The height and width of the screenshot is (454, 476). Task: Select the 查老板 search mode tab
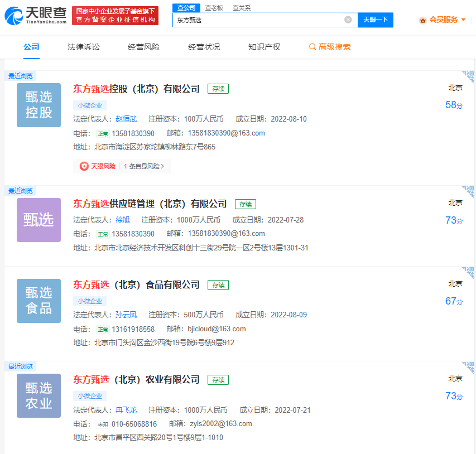(214, 8)
